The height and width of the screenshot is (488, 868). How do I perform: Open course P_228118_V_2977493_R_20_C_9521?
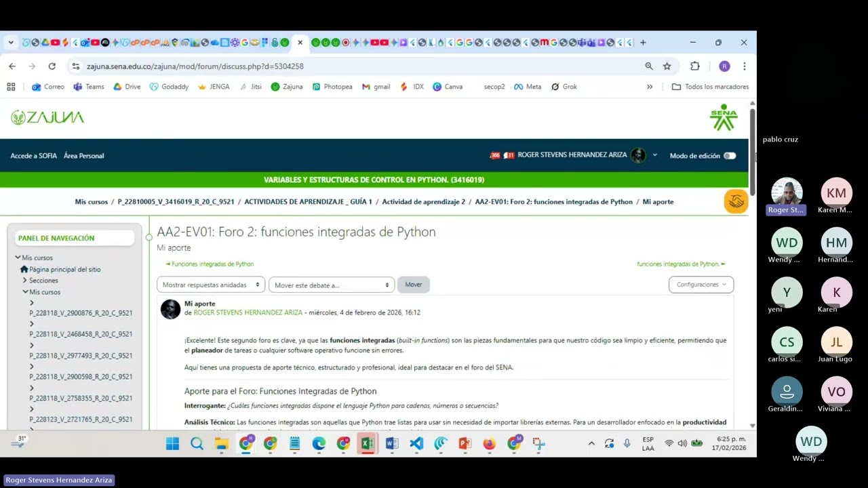coord(81,356)
